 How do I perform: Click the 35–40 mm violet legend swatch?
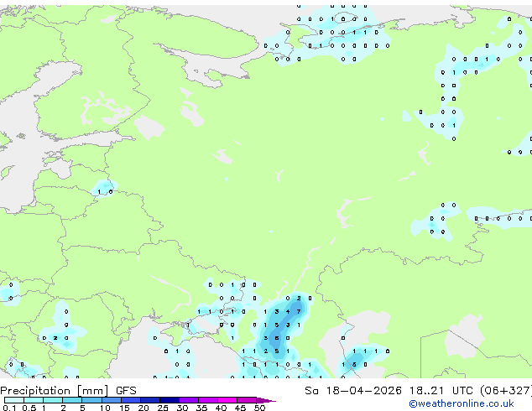point(208,400)
